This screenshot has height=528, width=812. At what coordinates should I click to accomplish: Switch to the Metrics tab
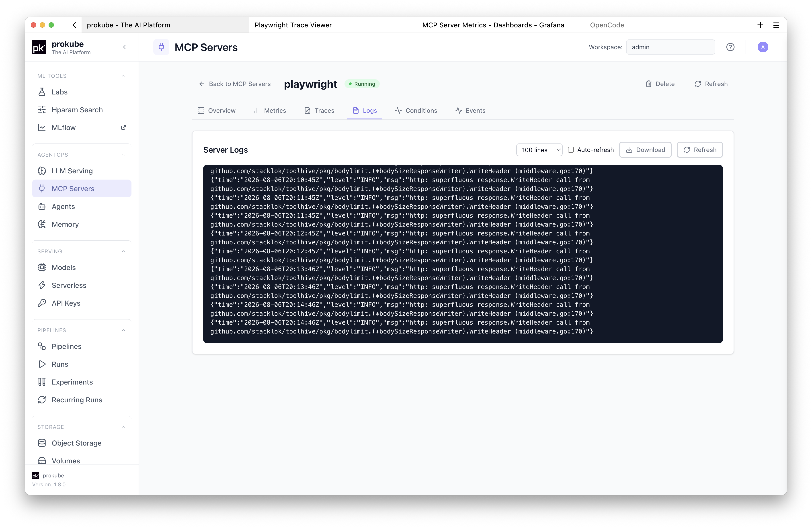[270, 111]
